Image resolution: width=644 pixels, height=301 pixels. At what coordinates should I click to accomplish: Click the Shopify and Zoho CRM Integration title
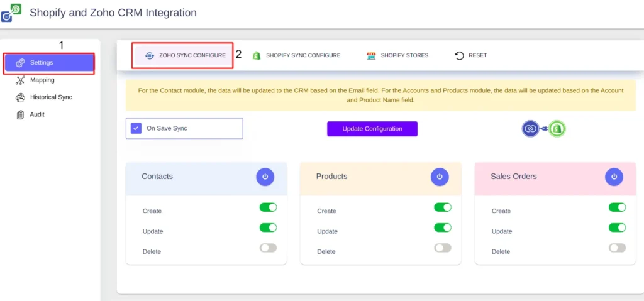(x=113, y=13)
